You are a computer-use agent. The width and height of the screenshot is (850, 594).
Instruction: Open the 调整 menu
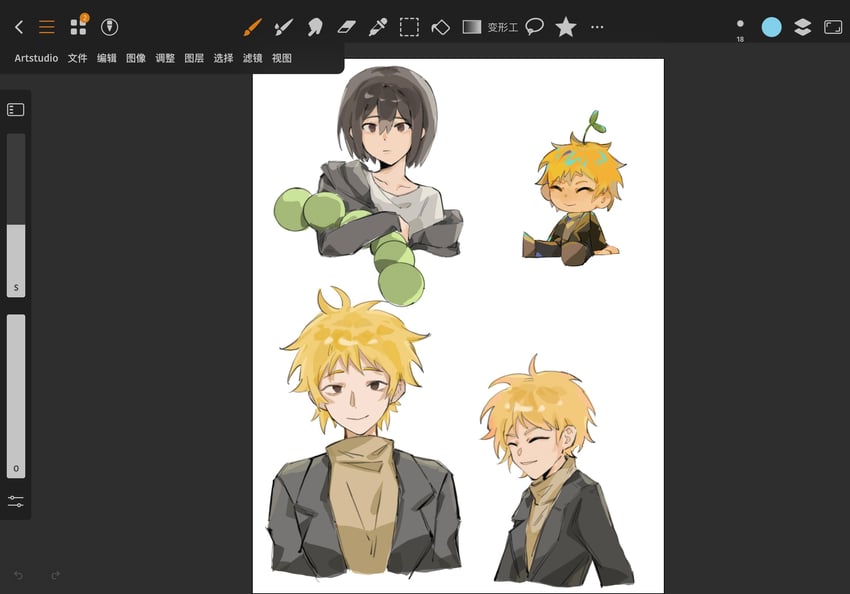tap(165, 58)
